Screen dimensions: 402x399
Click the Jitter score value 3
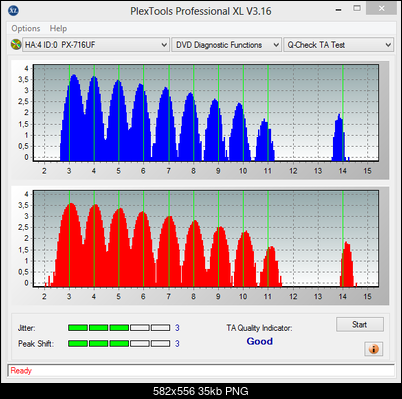(177, 328)
